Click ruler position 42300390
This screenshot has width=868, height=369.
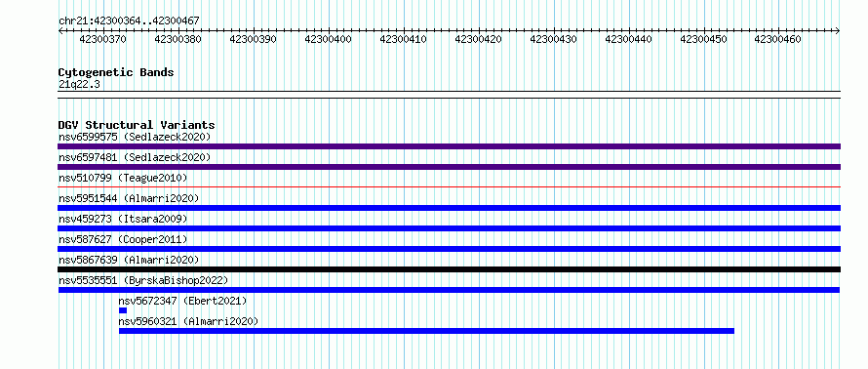pyautogui.click(x=253, y=39)
